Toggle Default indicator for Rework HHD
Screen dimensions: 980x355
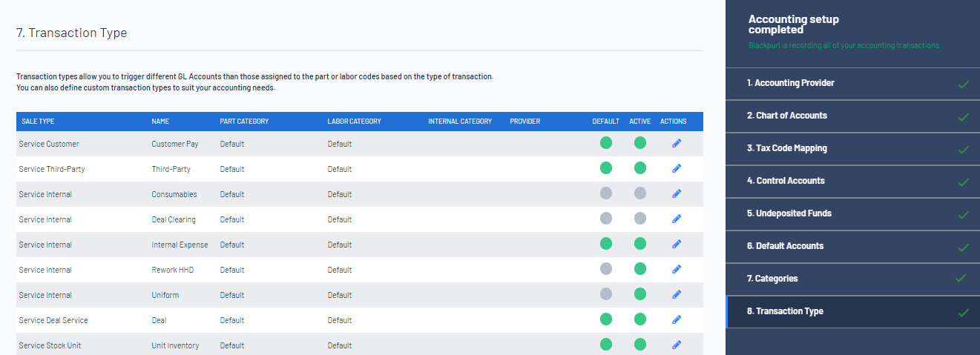point(606,269)
